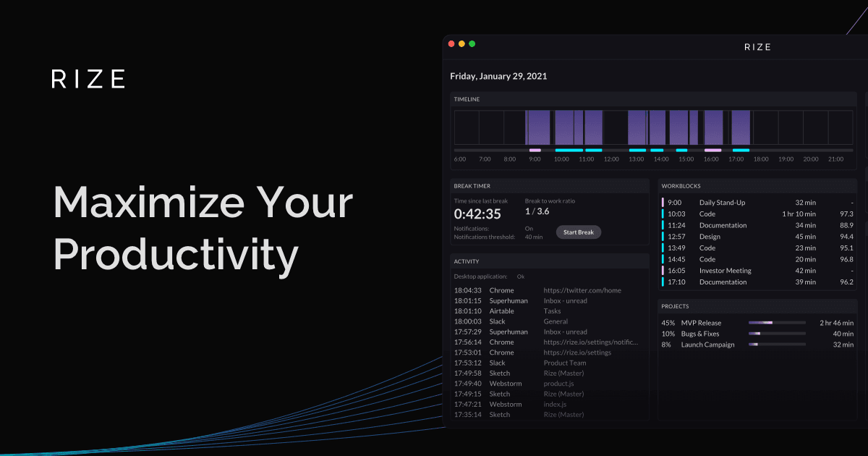Open the 17:53:01 rize.io/settings activity link

pos(576,352)
